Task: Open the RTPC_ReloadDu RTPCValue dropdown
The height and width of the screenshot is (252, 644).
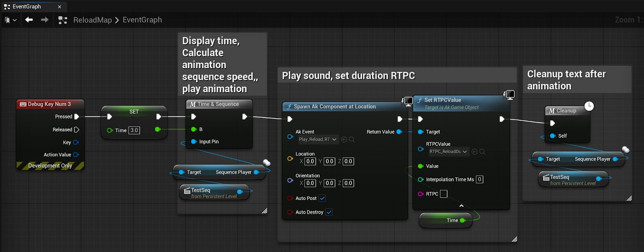Action: click(448, 152)
